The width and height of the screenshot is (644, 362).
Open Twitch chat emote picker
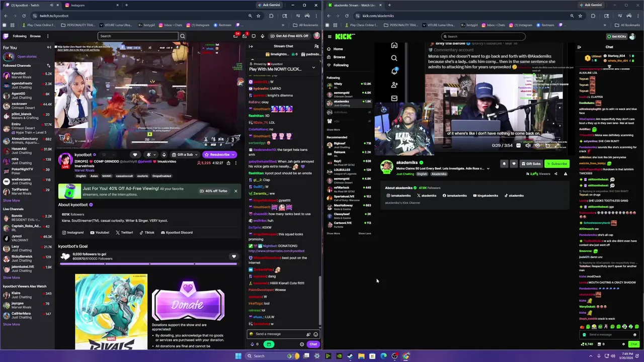315,334
